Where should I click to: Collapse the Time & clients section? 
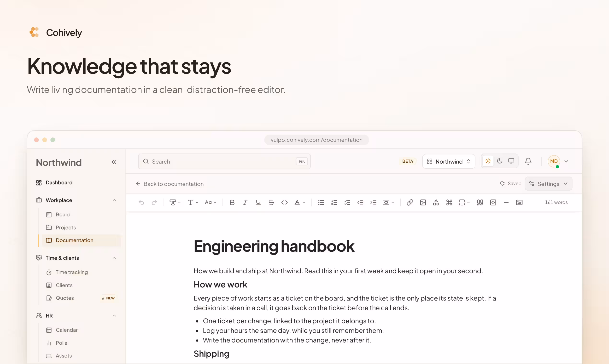pyautogui.click(x=114, y=258)
